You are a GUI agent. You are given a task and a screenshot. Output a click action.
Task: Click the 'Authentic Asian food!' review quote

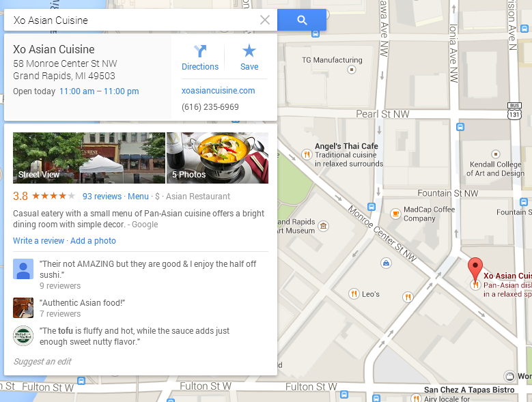(83, 302)
